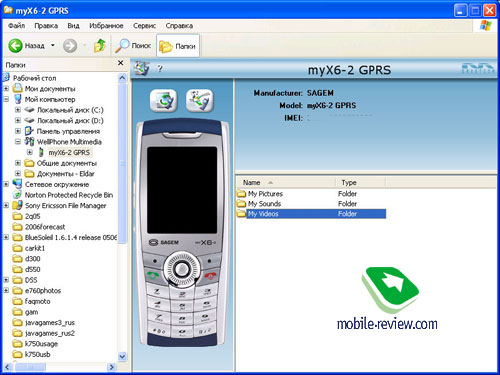Open the Правка menu
This screenshot has width=500, height=375.
pyautogui.click(x=46, y=26)
